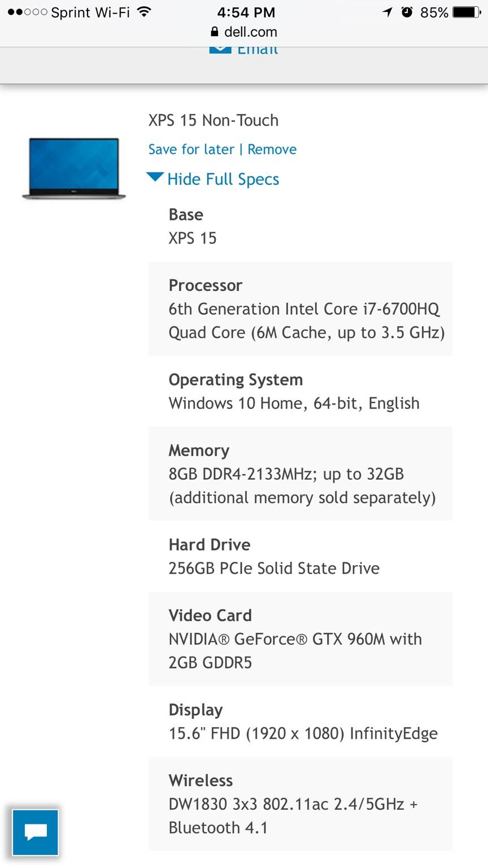This screenshot has width=488, height=868.
Task: Tap the cellular signal dots
Action: [x=27, y=12]
